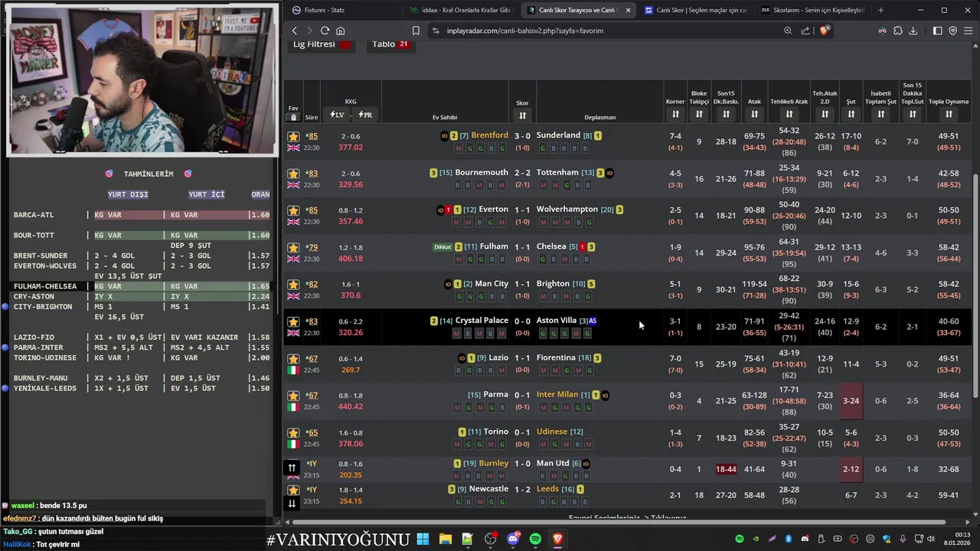Open Brave Shields lion icon
The width and height of the screenshot is (980, 551).
click(824, 31)
